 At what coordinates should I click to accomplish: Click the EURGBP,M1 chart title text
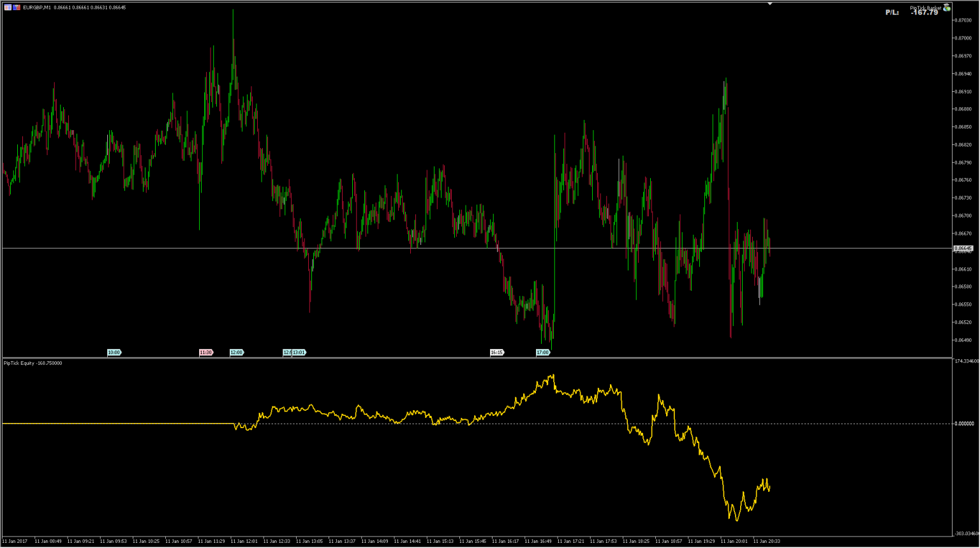(x=37, y=8)
